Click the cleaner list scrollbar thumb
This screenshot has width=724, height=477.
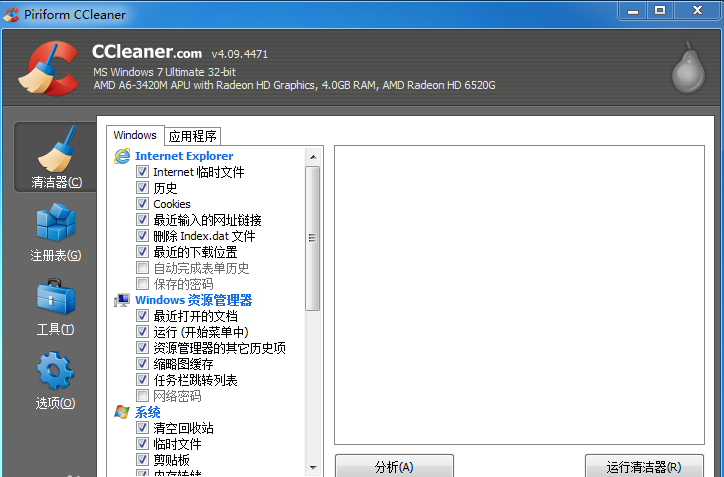pyautogui.click(x=313, y=238)
